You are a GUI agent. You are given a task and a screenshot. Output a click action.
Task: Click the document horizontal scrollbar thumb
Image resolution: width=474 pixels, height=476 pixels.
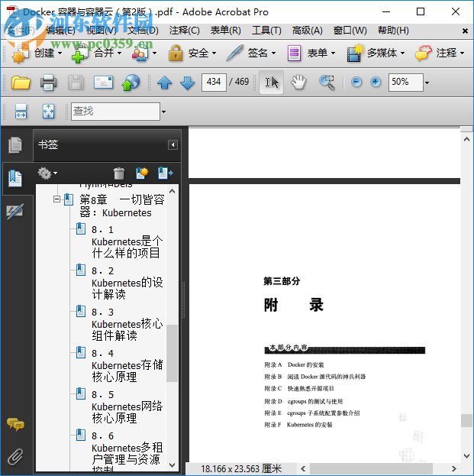click(371, 468)
